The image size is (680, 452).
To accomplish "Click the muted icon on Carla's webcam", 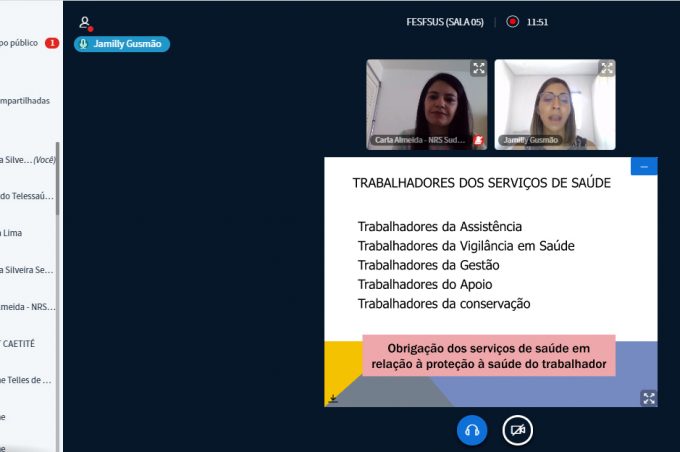I will [478, 140].
